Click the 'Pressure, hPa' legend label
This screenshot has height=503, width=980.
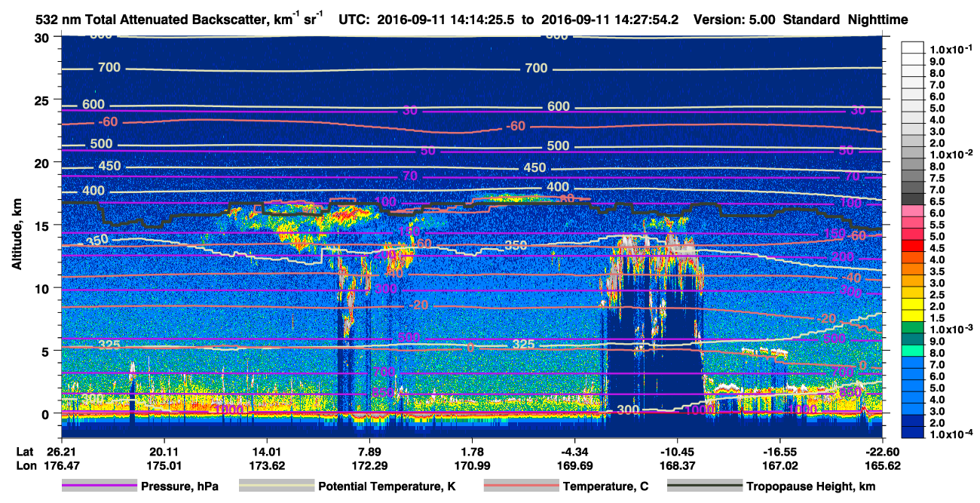[x=179, y=486]
